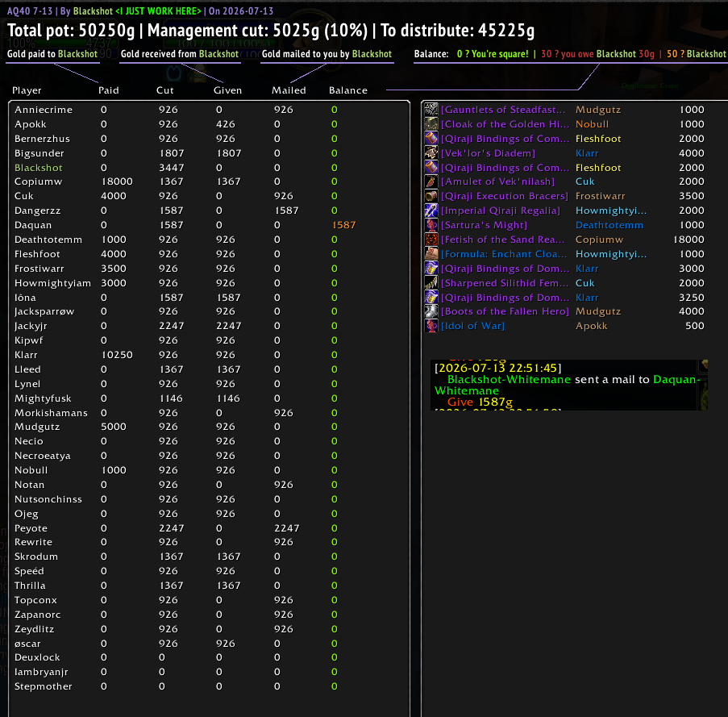Viewport: 728px width, 717px height.
Task: Click the Sharpened Silithid Femur icon
Action: pyautogui.click(x=431, y=283)
